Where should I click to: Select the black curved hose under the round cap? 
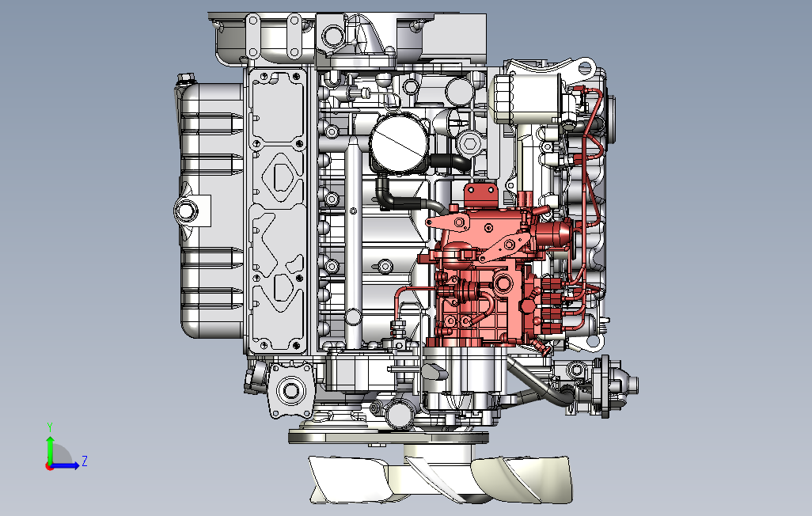tap(409, 197)
